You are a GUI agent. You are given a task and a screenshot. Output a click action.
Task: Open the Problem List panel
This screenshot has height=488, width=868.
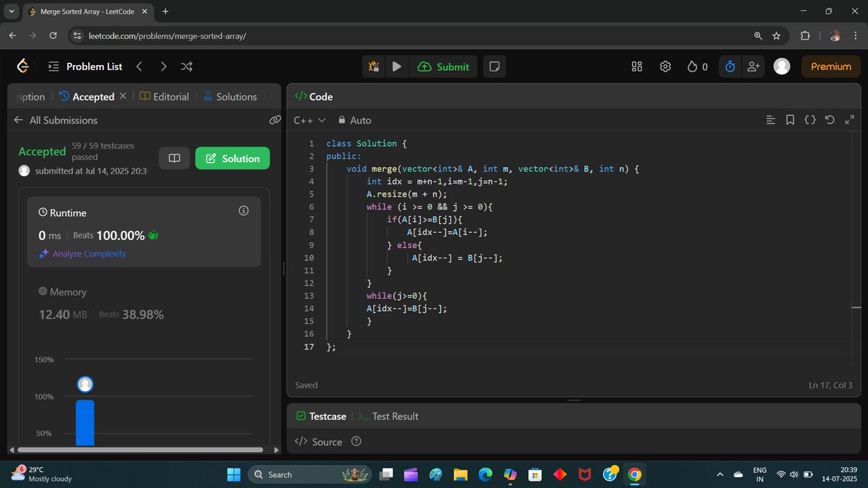pyautogui.click(x=85, y=67)
